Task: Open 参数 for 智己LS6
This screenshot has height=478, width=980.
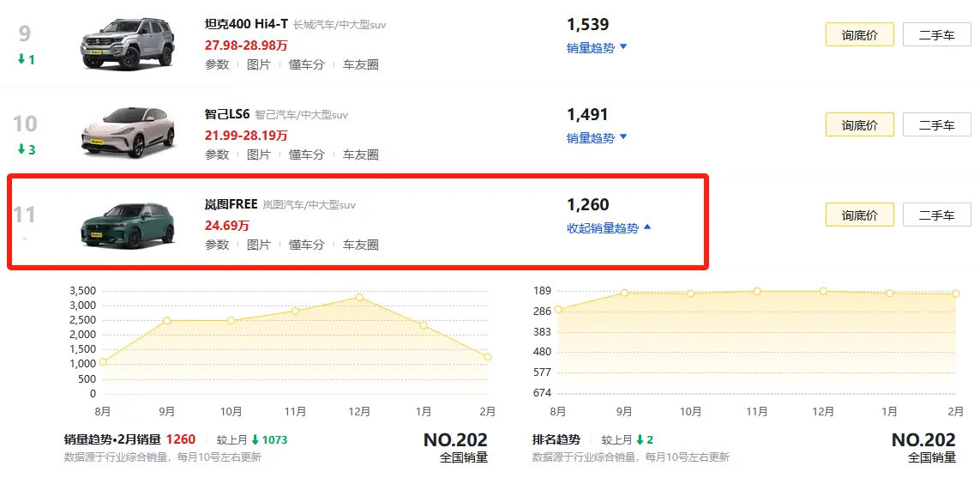Action: pyautogui.click(x=217, y=154)
